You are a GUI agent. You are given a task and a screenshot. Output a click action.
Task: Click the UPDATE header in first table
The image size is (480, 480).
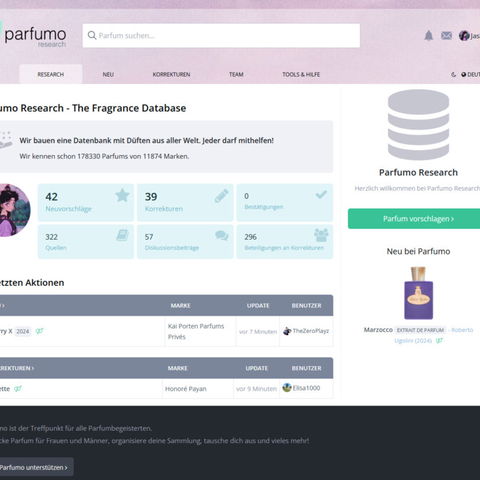[x=258, y=306]
